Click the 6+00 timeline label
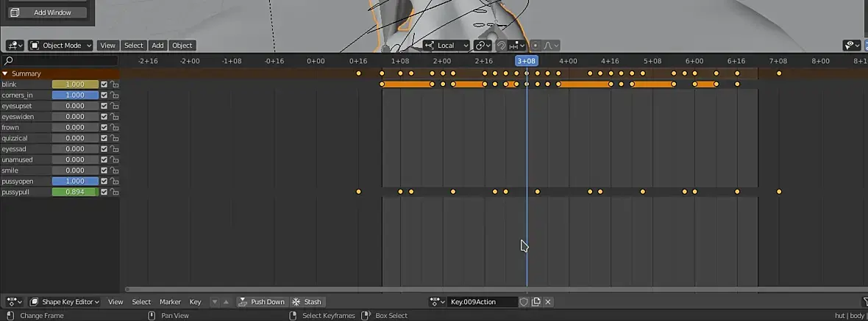The image size is (868, 321). point(694,61)
